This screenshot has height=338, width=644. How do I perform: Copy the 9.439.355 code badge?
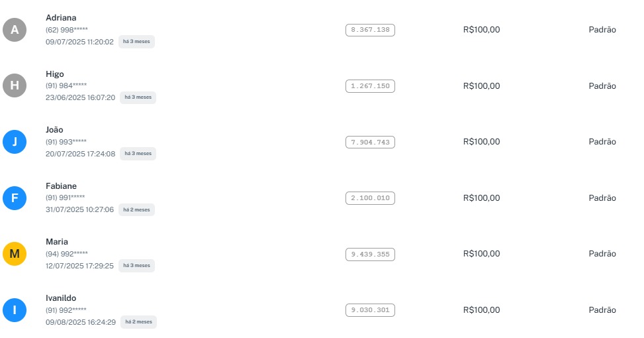click(370, 254)
